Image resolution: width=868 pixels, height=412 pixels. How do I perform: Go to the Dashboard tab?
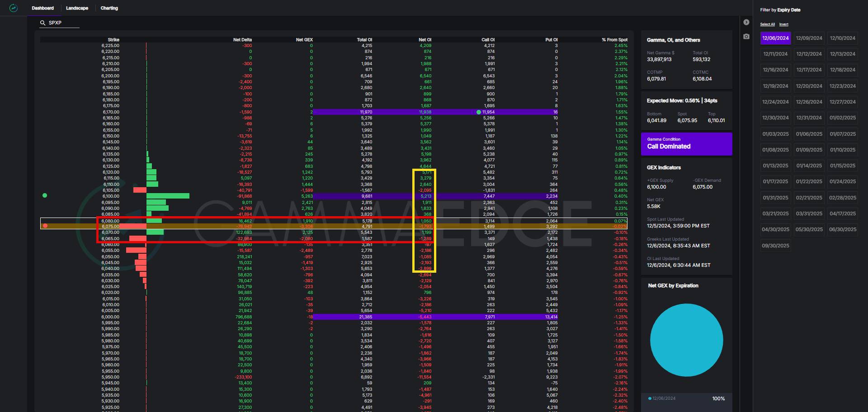pyautogui.click(x=43, y=8)
